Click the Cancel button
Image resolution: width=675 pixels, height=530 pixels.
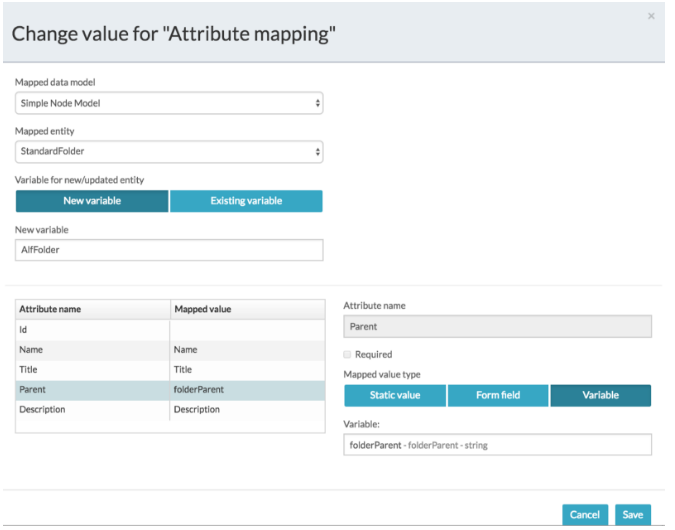pyautogui.click(x=585, y=515)
